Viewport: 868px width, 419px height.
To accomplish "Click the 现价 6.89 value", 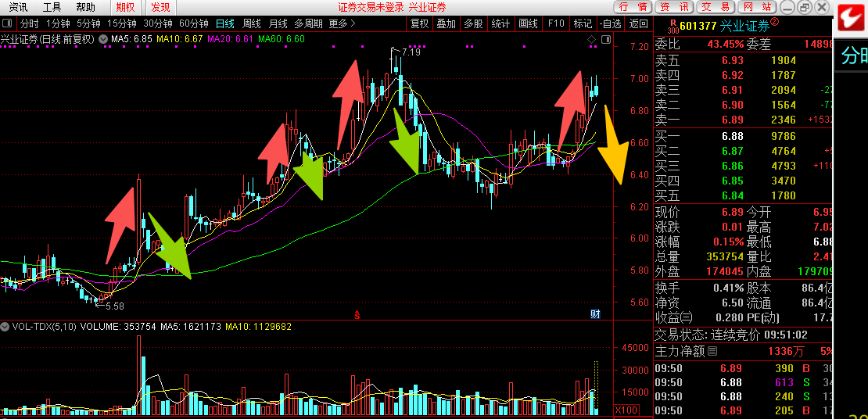I will pyautogui.click(x=732, y=212).
